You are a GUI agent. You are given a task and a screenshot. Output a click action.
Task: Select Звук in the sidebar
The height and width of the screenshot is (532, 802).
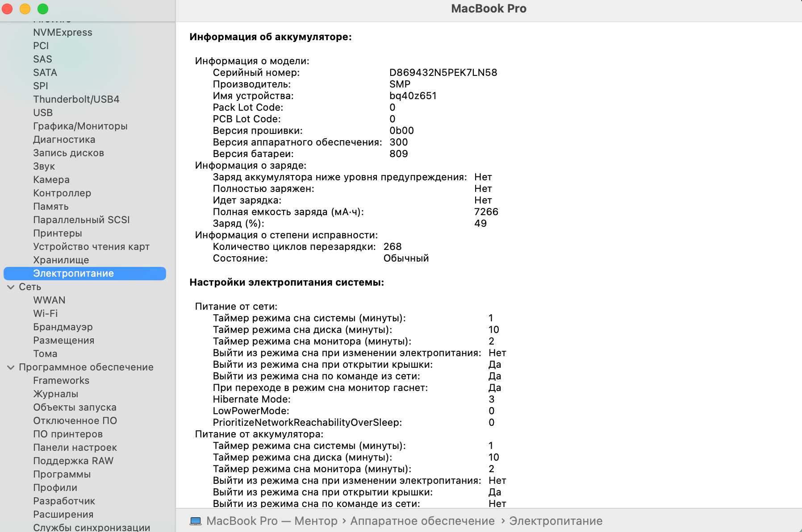44,166
